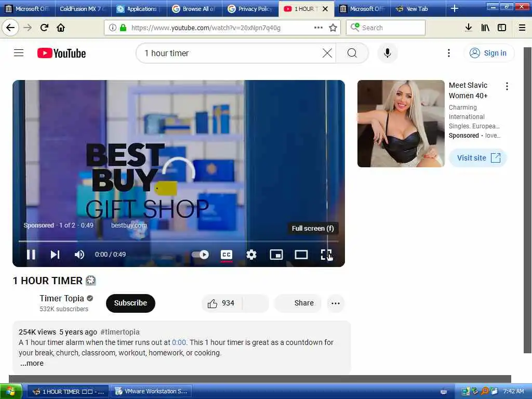Image resolution: width=532 pixels, height=399 pixels.
Task: Open a new browser tab
Action: [454, 8]
